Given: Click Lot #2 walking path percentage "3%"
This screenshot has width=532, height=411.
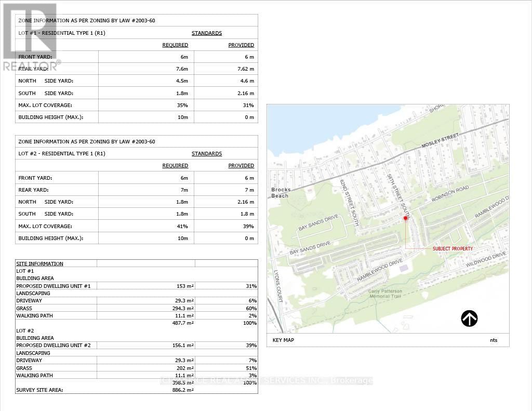Looking at the screenshot, I should point(252,375).
